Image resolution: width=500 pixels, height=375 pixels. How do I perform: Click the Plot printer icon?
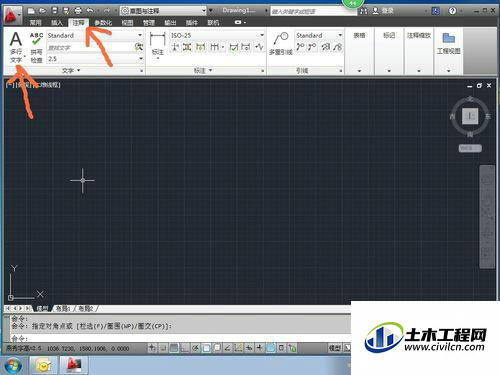78,11
